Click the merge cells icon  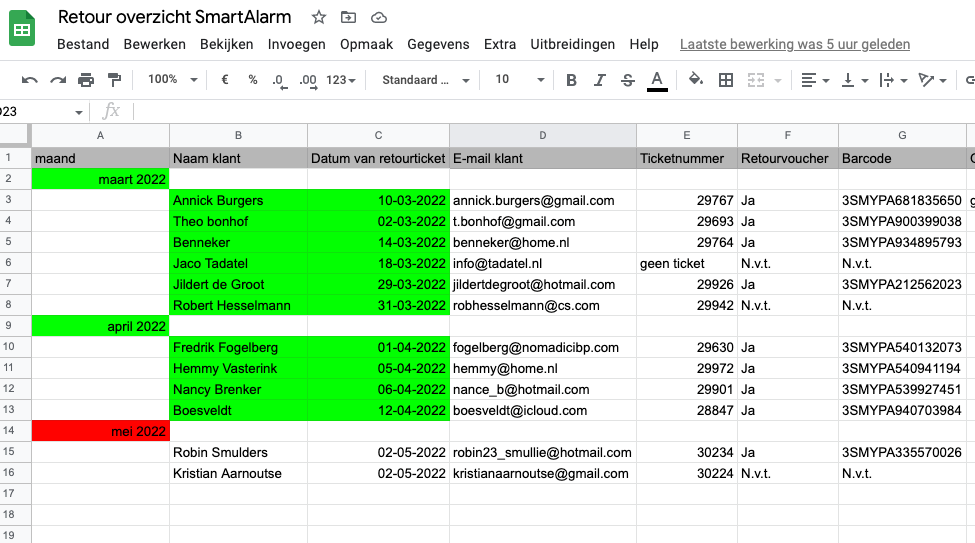[756, 80]
